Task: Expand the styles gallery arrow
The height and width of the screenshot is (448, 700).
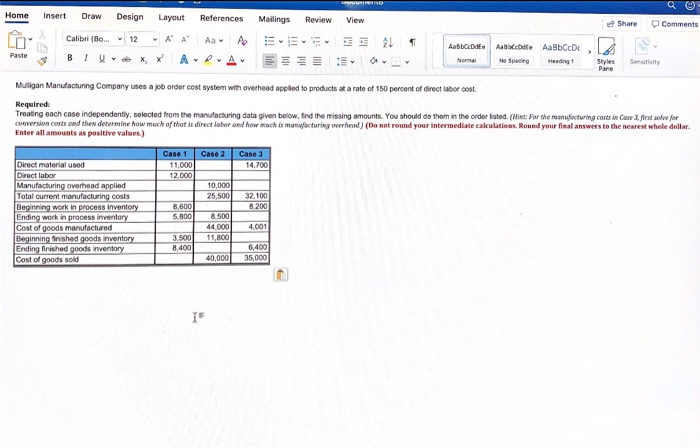Action: 589,52
